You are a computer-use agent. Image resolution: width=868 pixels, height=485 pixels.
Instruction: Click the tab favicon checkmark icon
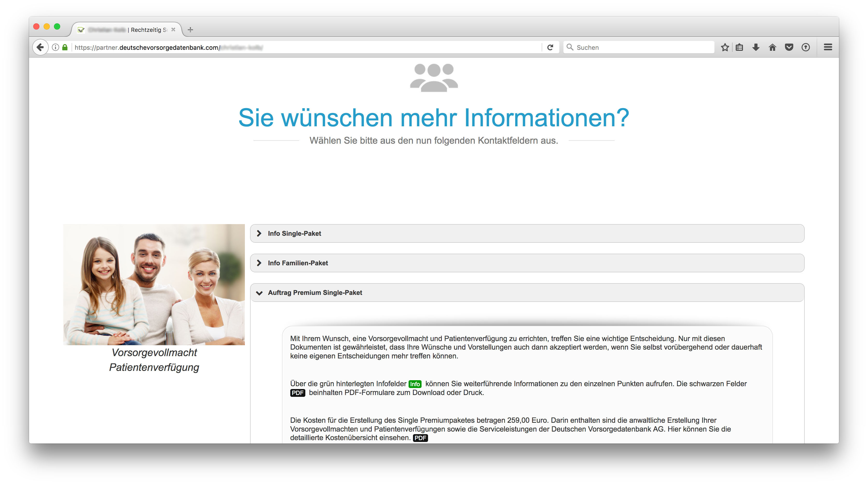[x=81, y=30]
